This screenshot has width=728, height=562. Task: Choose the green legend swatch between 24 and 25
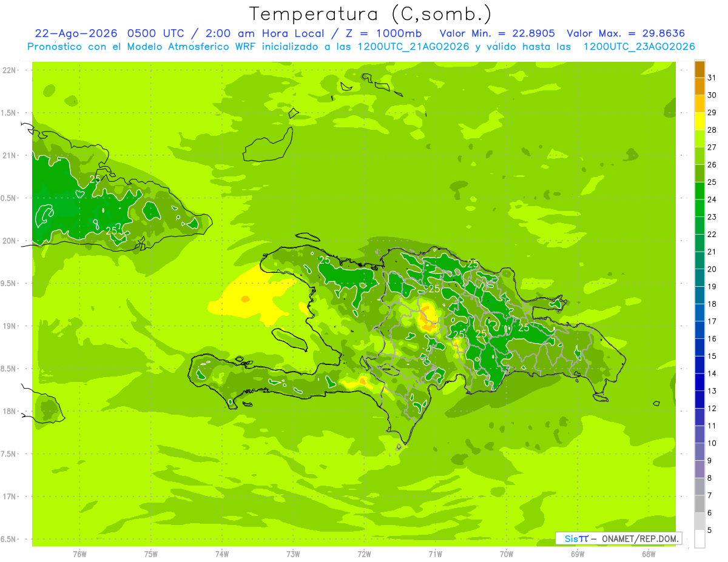[x=699, y=190]
